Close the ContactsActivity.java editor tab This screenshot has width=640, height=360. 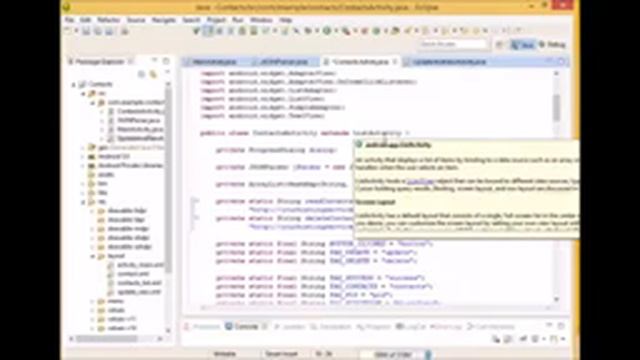tap(395, 62)
